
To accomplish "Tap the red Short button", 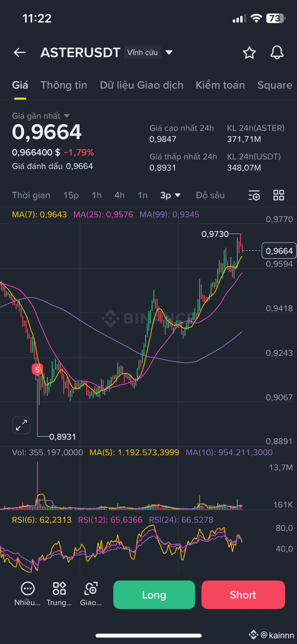I will pyautogui.click(x=243, y=595).
